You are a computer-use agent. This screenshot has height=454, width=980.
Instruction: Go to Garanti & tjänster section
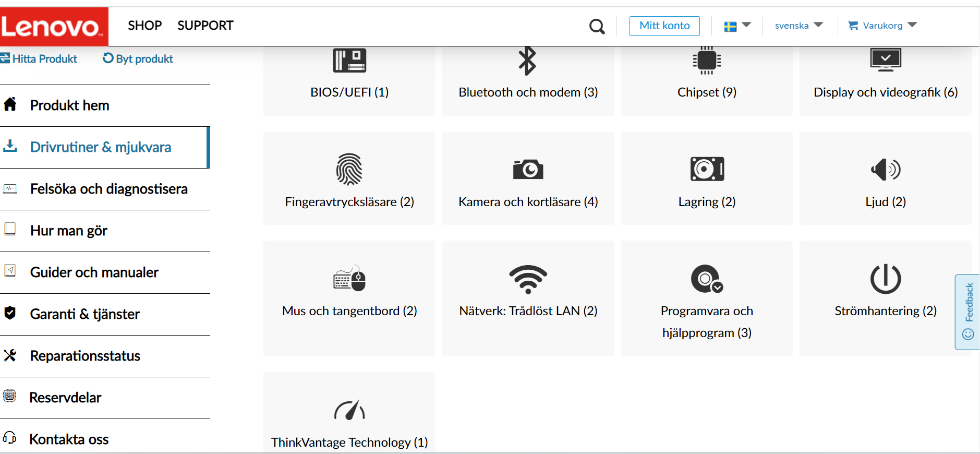pos(104,314)
